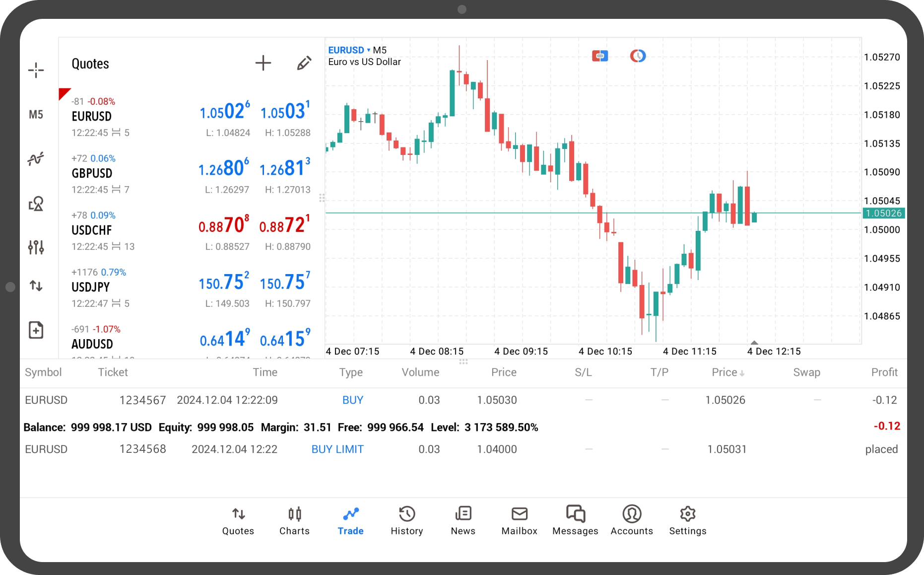This screenshot has width=924, height=575.
Task: Open the drawing objects shapes tool
Action: tap(36, 204)
